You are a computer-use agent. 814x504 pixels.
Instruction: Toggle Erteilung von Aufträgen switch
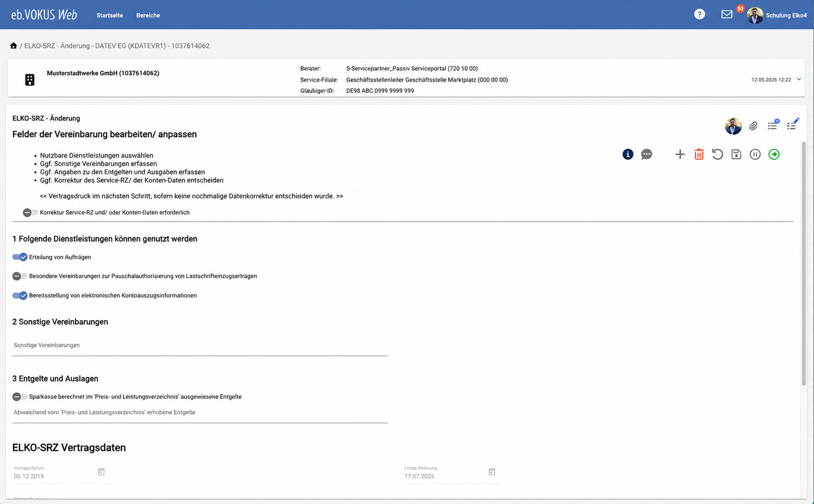pyautogui.click(x=20, y=257)
